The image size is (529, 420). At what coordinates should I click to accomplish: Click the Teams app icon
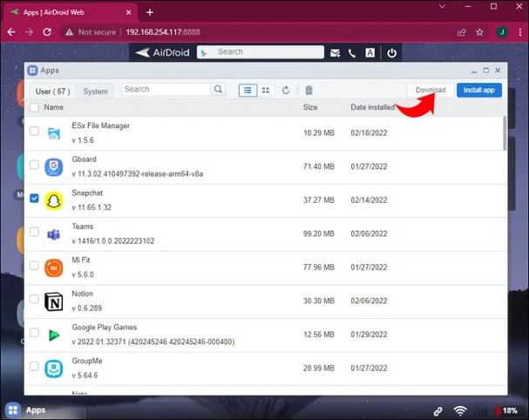(x=54, y=234)
